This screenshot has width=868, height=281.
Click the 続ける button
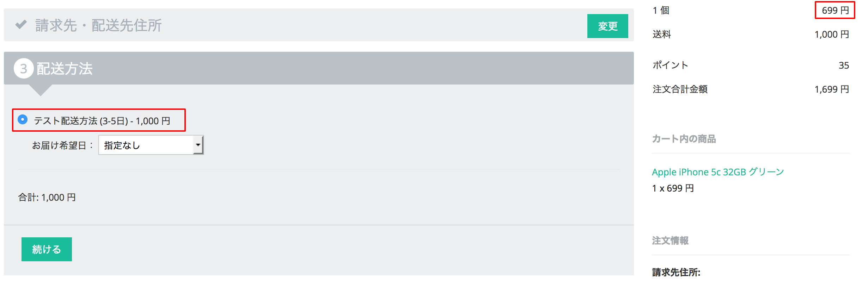47,249
